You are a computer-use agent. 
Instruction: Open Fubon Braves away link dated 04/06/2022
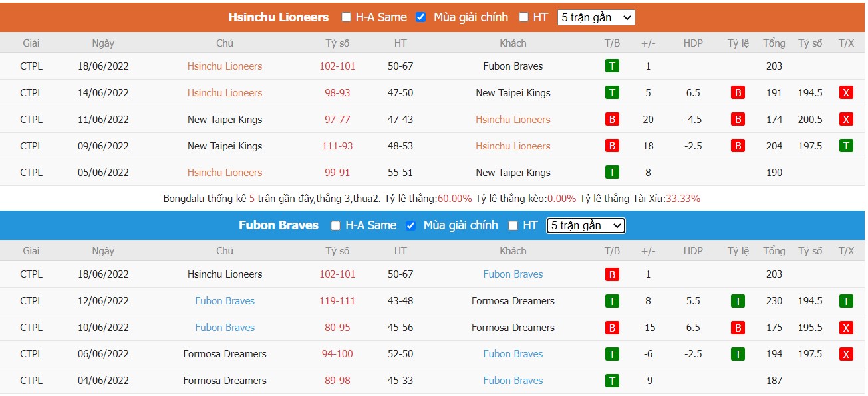point(513,381)
